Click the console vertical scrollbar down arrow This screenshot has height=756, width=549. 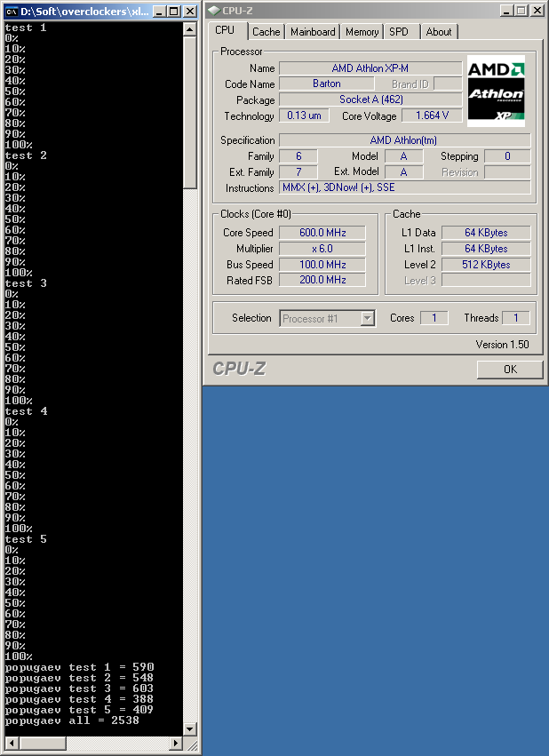[190, 728]
